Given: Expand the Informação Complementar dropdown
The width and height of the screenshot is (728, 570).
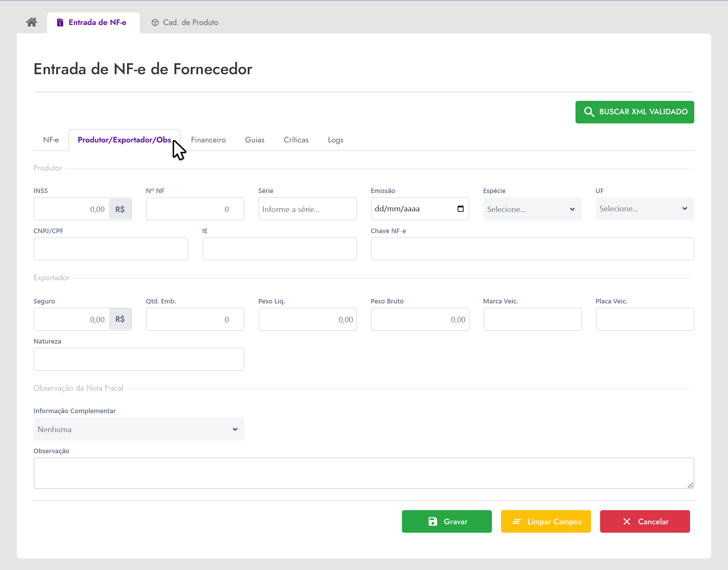Looking at the screenshot, I should point(139,429).
